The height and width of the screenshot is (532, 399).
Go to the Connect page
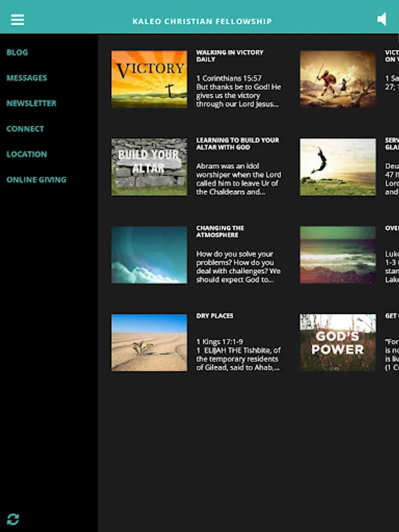[25, 129]
